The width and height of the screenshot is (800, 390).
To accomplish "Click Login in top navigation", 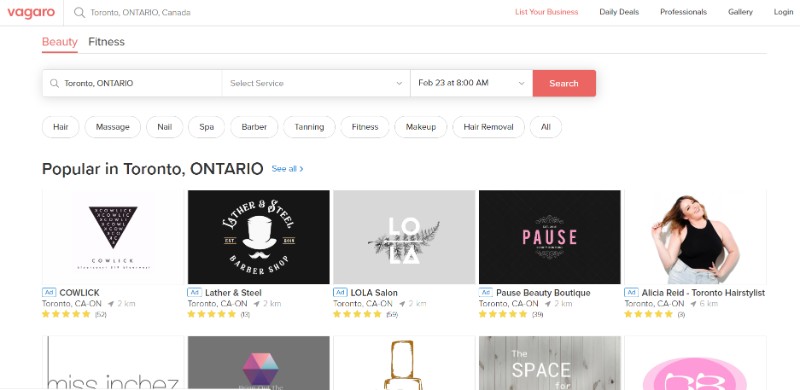I will (x=783, y=12).
